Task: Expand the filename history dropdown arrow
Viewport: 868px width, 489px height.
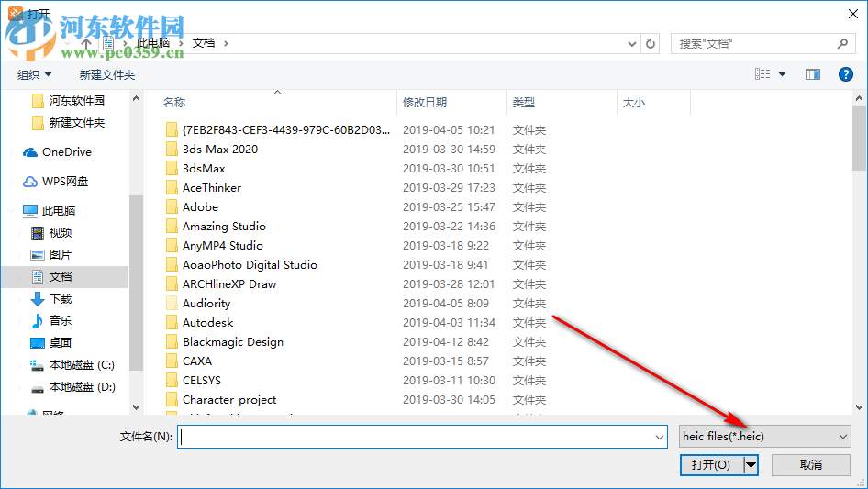Action: (660, 437)
